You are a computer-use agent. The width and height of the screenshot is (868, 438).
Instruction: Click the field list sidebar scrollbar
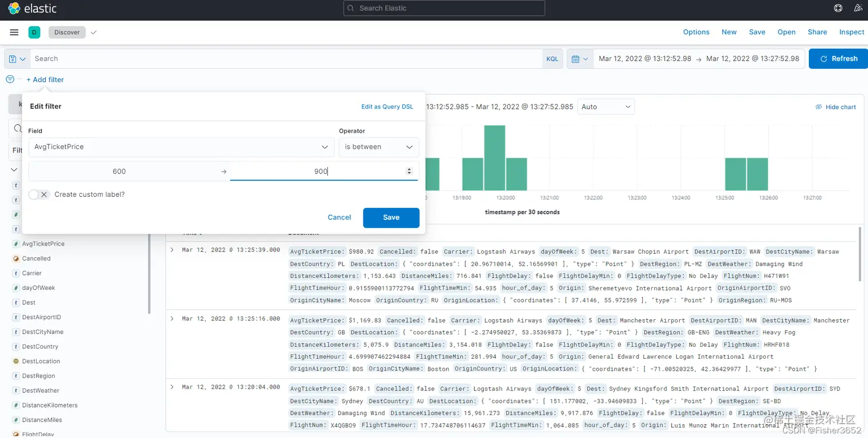(x=150, y=274)
